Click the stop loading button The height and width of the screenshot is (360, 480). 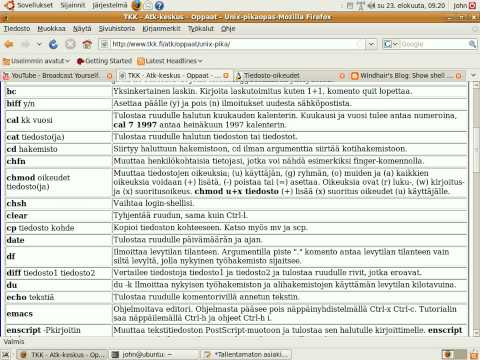tap(70, 44)
